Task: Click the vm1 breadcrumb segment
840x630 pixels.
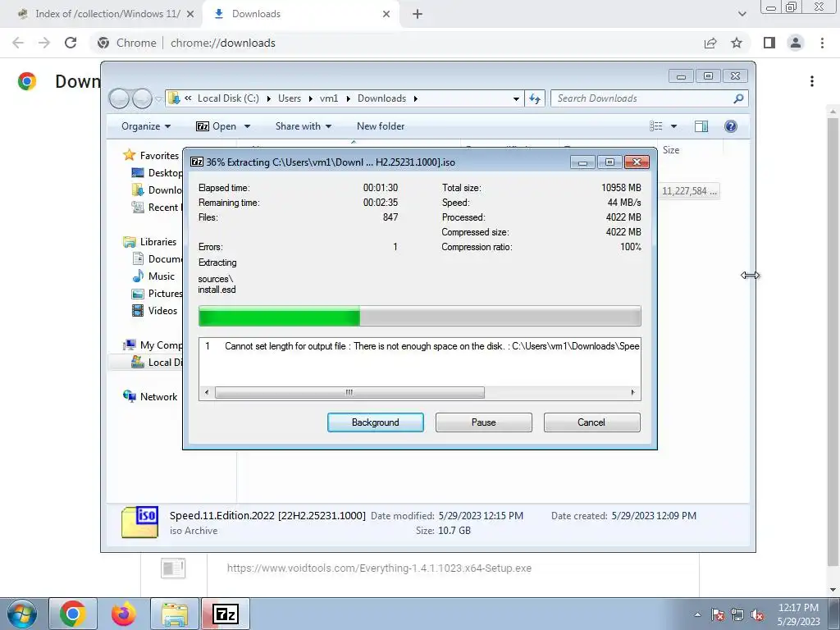Action: coord(329,98)
